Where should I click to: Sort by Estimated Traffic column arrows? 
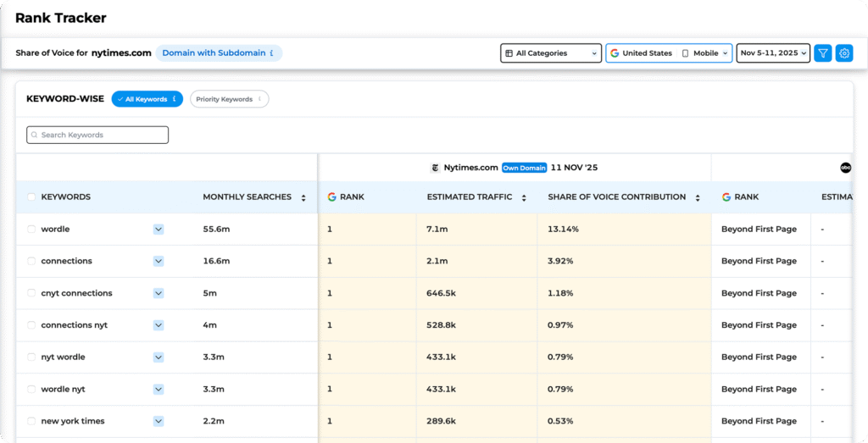[524, 197]
